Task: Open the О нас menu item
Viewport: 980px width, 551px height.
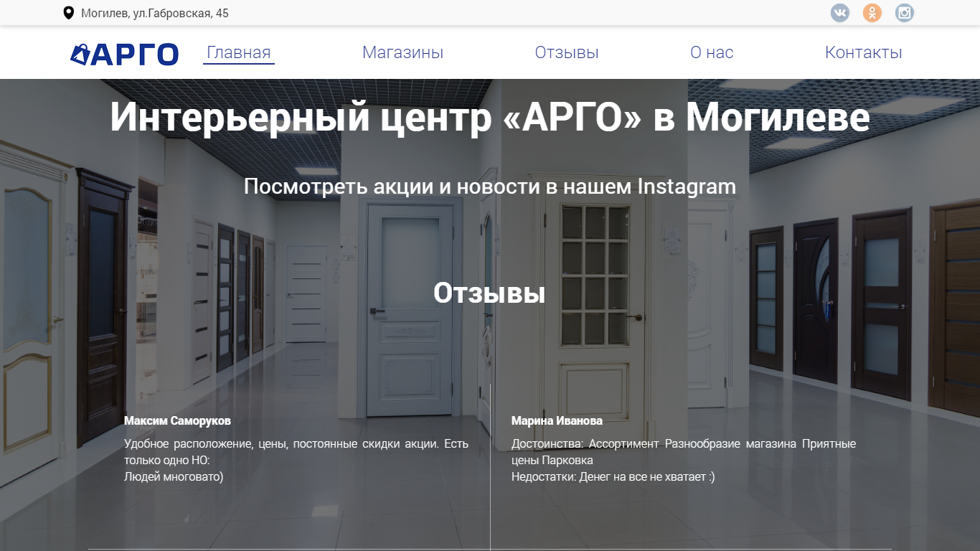Action: [712, 52]
